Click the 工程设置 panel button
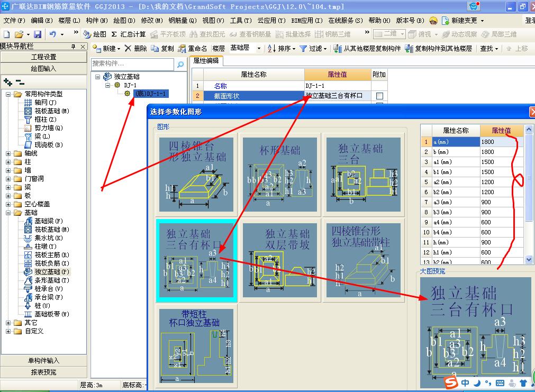 point(44,57)
